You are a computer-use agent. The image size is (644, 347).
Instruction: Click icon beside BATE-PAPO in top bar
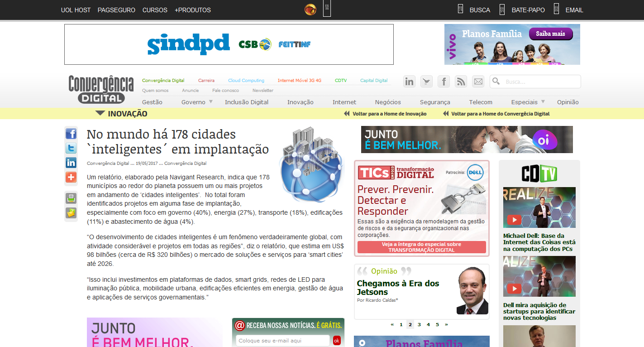coord(502,9)
